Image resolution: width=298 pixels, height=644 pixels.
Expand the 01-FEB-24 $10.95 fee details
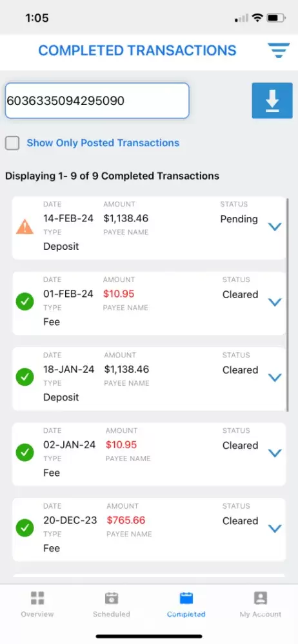tap(275, 302)
